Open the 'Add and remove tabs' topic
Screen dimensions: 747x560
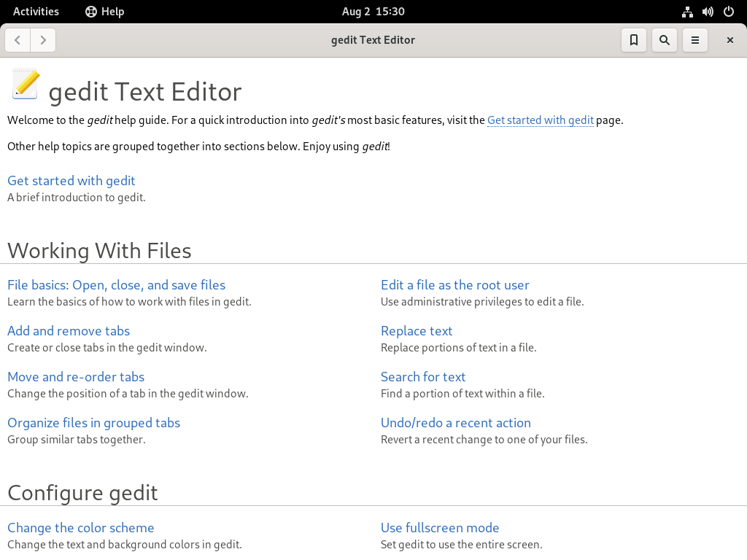[x=69, y=331]
